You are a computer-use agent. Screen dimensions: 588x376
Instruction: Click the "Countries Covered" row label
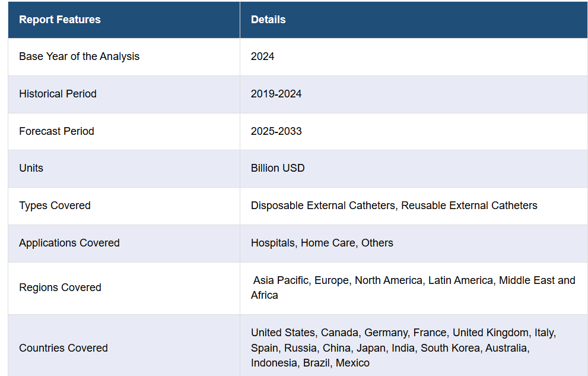[x=63, y=348]
